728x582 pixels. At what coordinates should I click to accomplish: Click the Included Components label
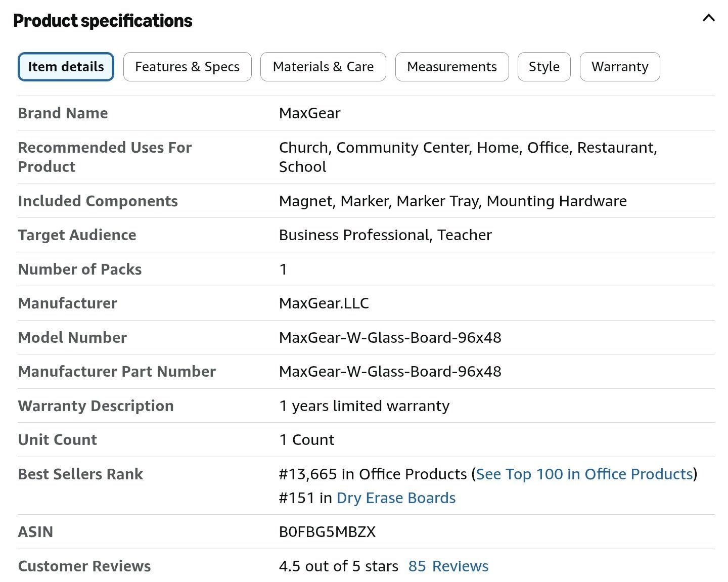click(98, 201)
